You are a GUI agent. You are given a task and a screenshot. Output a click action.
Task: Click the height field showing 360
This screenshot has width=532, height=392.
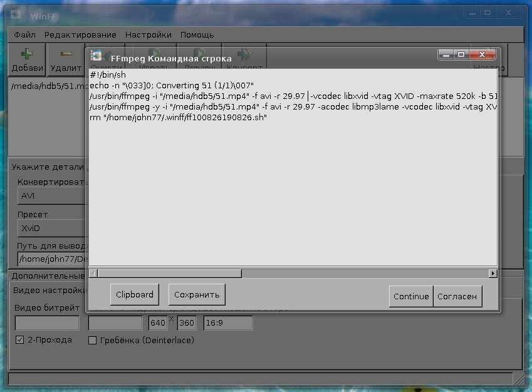point(187,323)
